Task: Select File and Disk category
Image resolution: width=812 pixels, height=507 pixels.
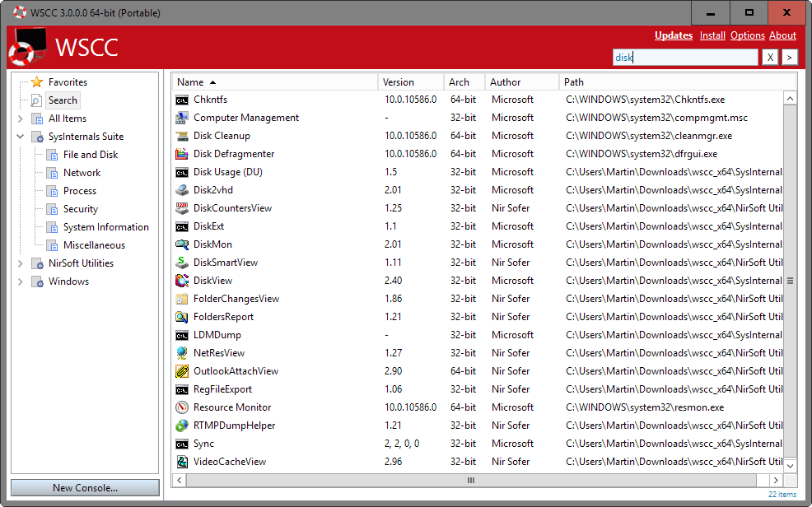Action: [91, 155]
